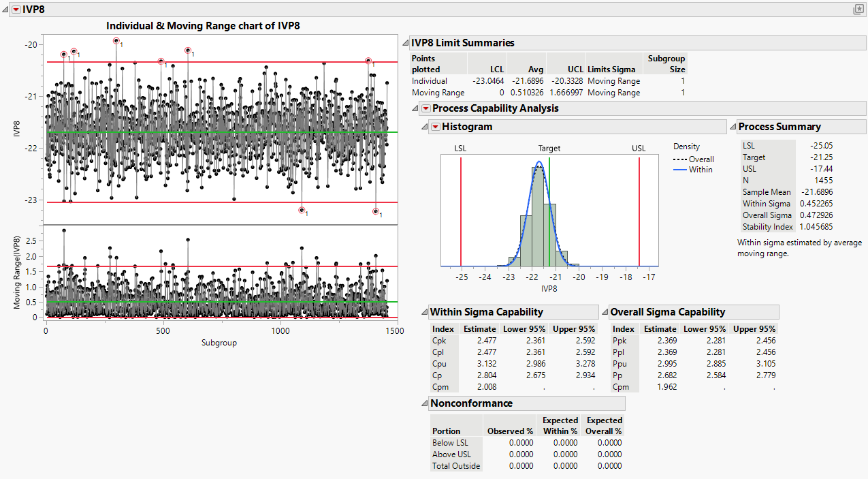Click the star report-presentation icon
Image resolution: width=868 pixels, height=479 pixels.
point(858,9)
